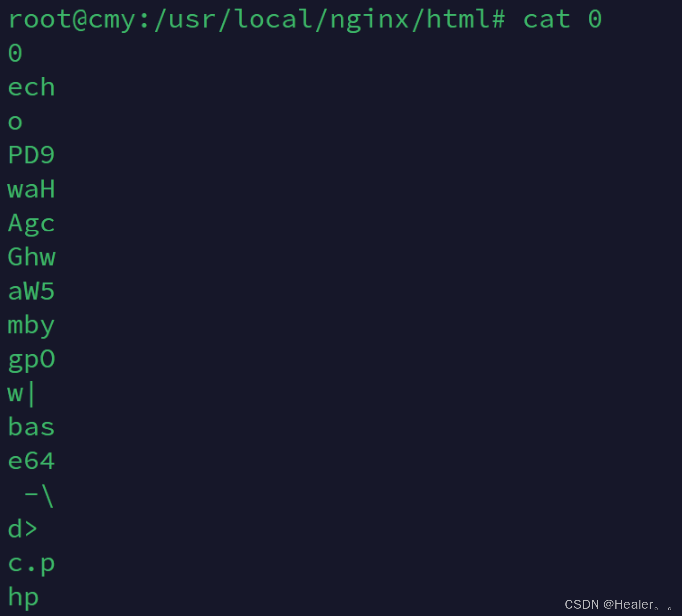Click the 'mby' output line
682x616 pixels.
tap(31, 326)
